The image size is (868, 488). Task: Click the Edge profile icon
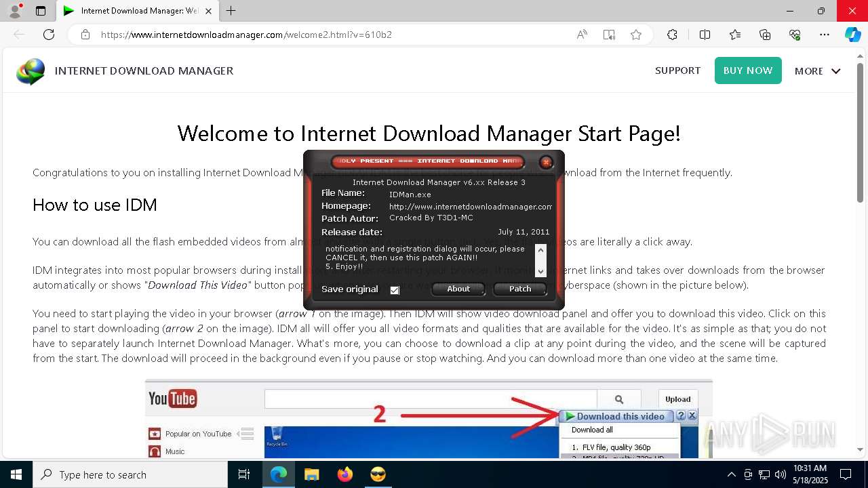(16, 10)
